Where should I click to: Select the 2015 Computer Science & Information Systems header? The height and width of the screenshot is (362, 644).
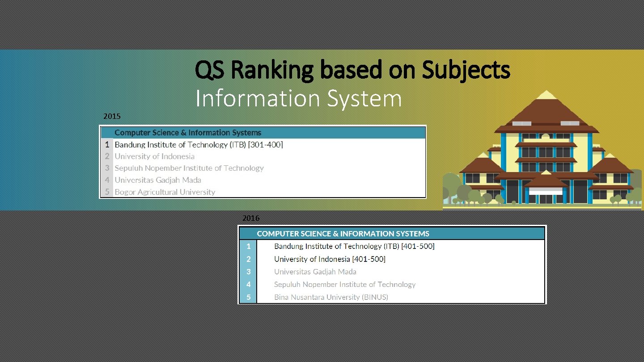coord(263,133)
